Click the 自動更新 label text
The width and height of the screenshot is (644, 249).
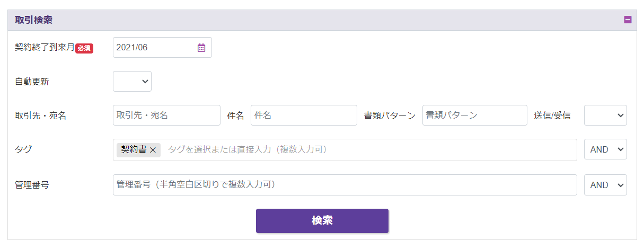[x=32, y=82]
